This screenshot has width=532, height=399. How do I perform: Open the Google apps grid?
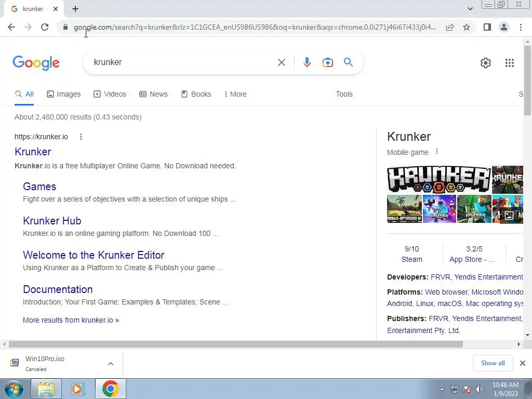tap(509, 63)
